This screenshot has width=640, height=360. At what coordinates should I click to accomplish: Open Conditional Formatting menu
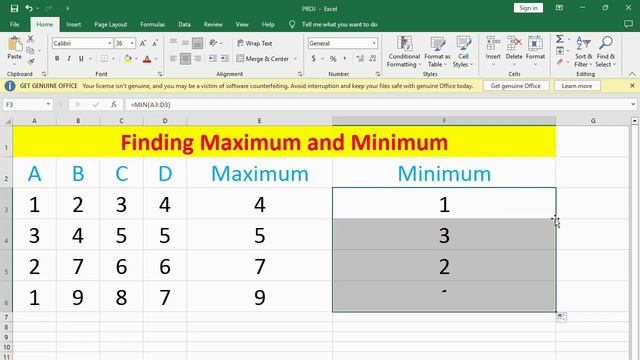tap(404, 52)
